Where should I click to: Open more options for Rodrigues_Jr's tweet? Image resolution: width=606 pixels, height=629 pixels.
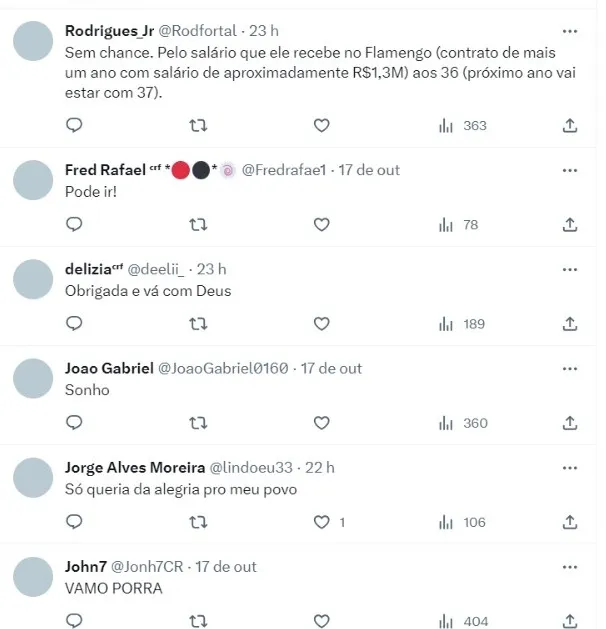tap(570, 31)
